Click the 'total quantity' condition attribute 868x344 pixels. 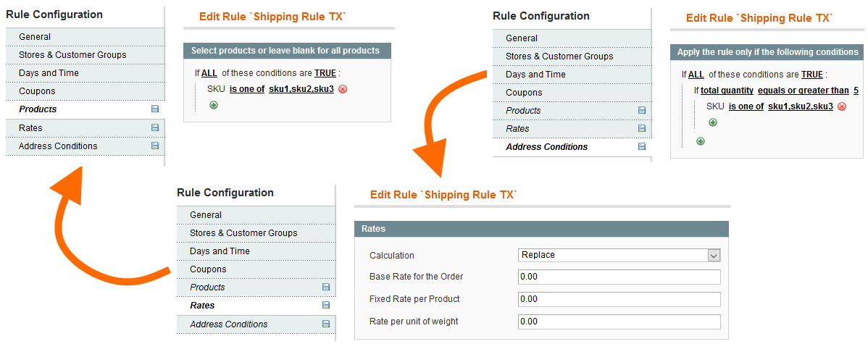(727, 91)
